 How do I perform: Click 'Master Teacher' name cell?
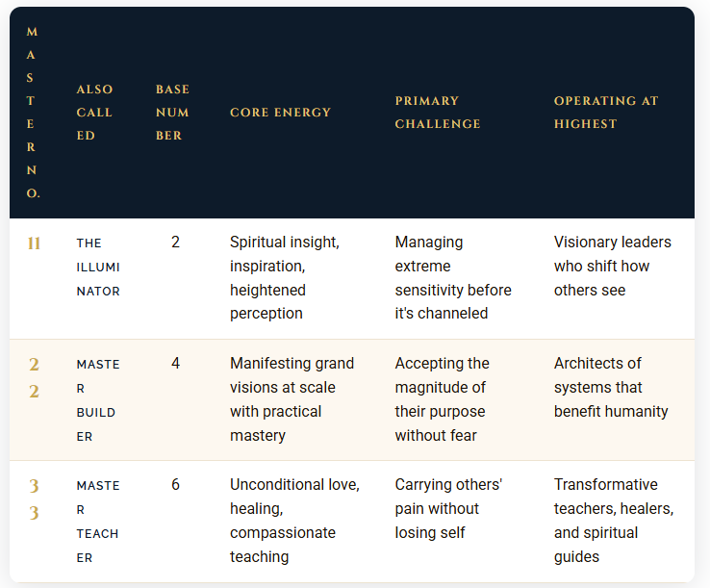[x=98, y=522]
